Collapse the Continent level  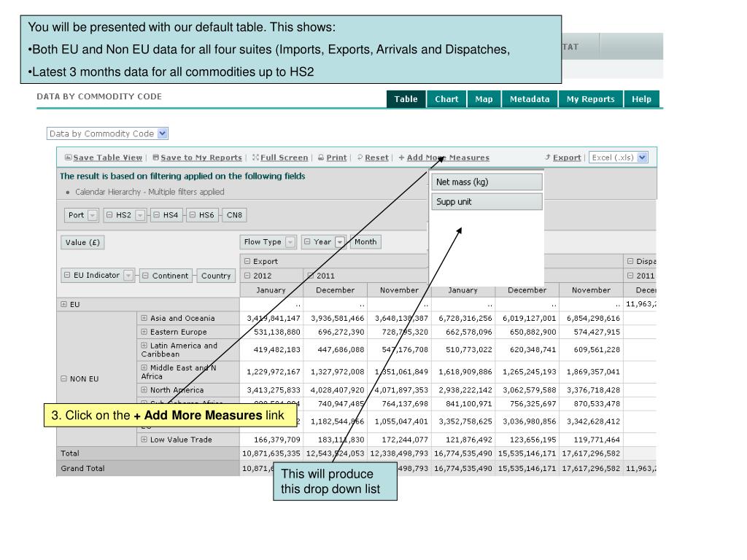click(145, 276)
